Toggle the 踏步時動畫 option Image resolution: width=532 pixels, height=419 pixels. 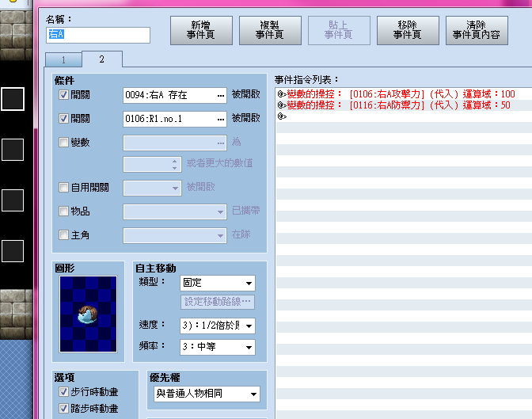coord(63,408)
